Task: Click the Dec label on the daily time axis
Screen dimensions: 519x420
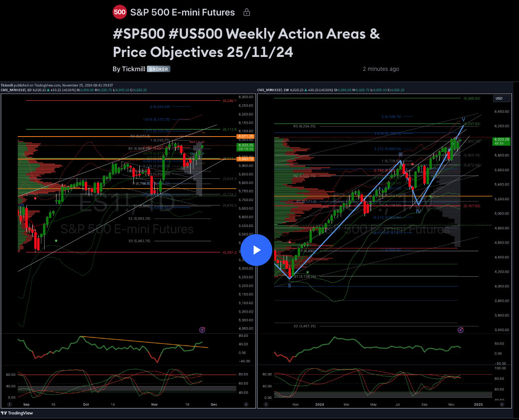Action: [x=214, y=404]
